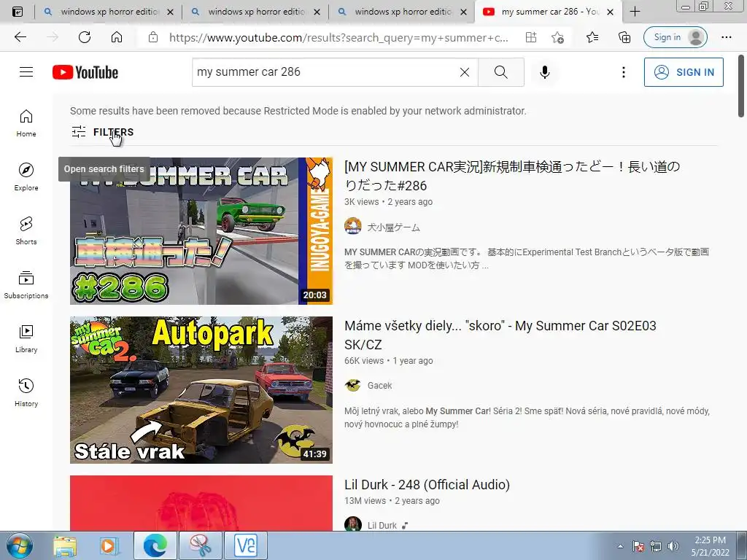Open the tab actions menu icon
Image resolution: width=747 pixels, height=560 pixels.
[x=18, y=12]
